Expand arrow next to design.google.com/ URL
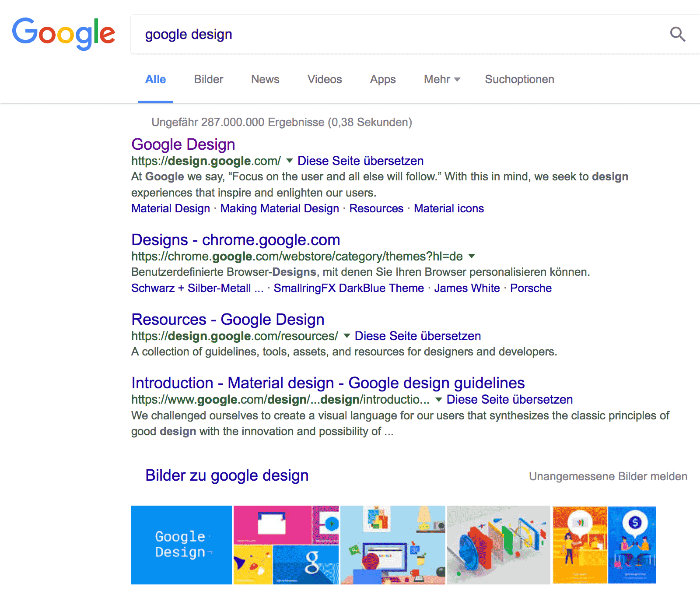This screenshot has width=700, height=591. 289,161
